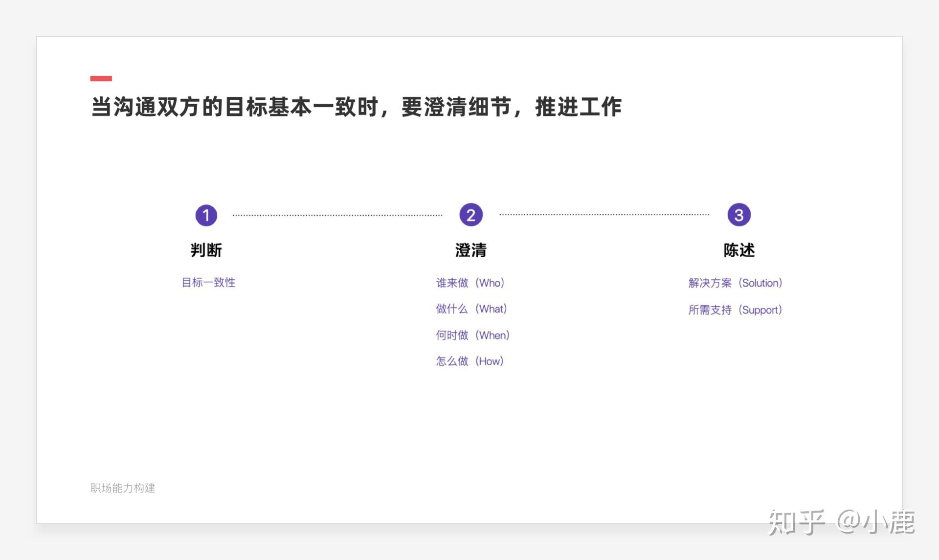This screenshot has height=560, width=939.
Task: Click the step 2 circle icon
Action: click(x=471, y=215)
